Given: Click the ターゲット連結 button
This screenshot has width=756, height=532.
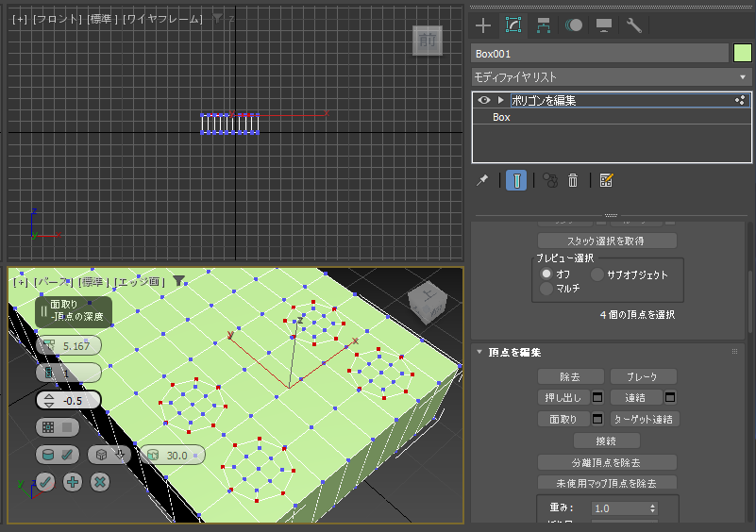Looking at the screenshot, I should point(645,419).
